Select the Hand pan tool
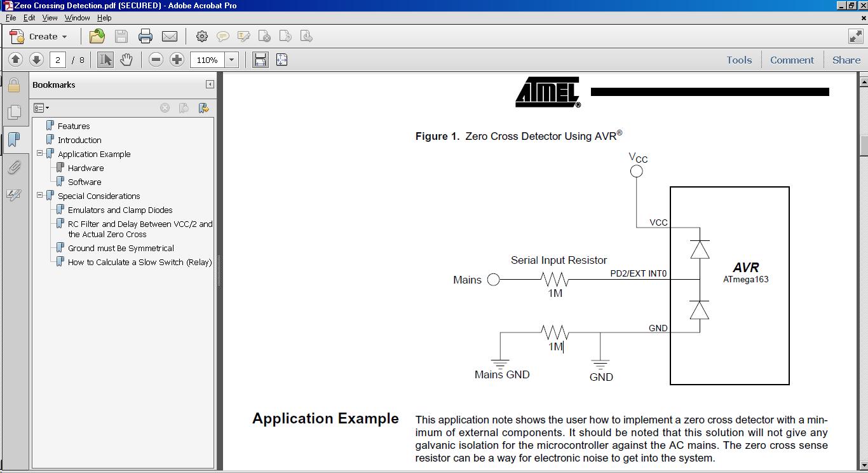The image size is (868, 473). click(x=126, y=60)
